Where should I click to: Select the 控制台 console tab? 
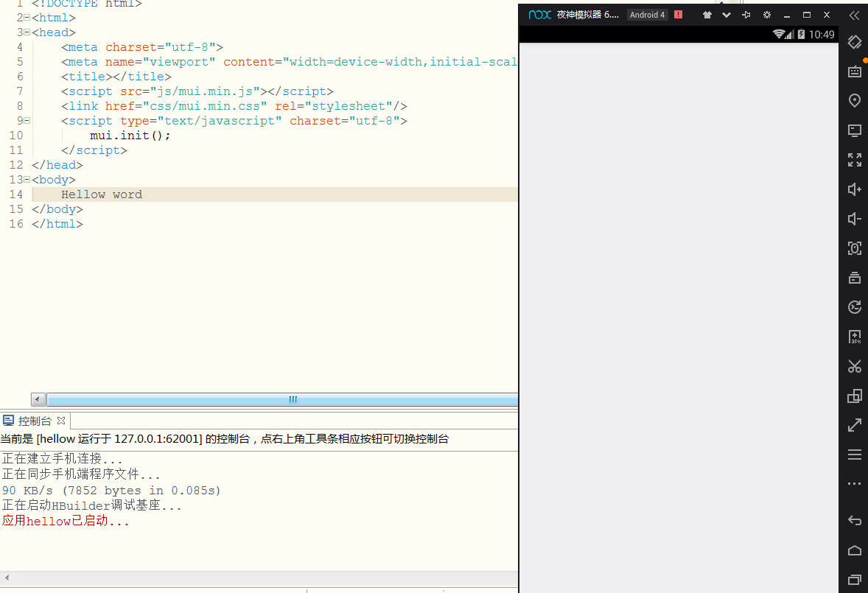(34, 421)
